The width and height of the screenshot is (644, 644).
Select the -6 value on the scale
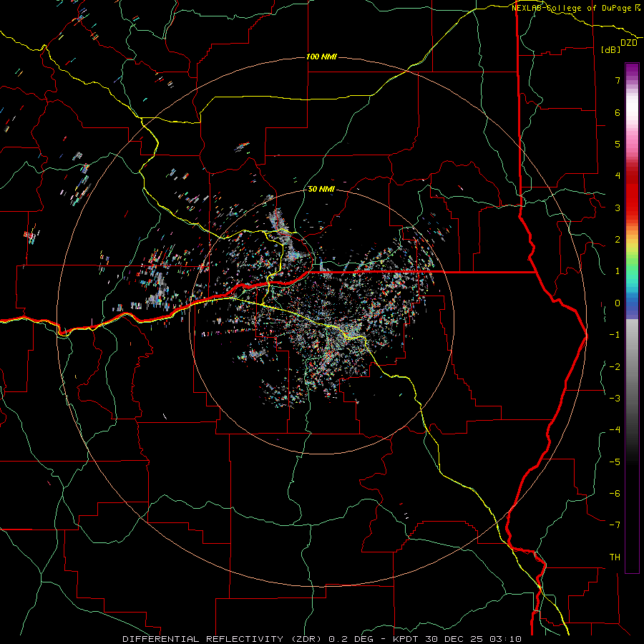615,494
